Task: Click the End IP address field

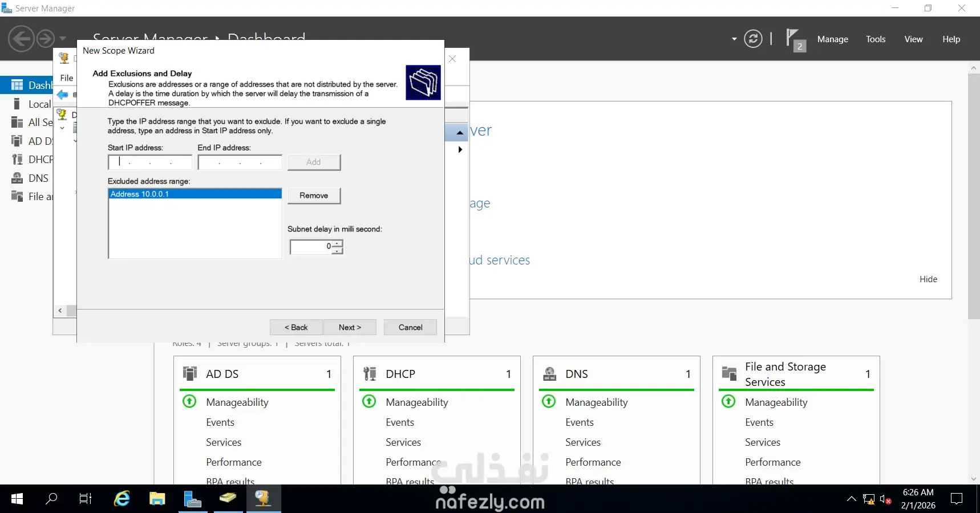Action: [240, 162]
